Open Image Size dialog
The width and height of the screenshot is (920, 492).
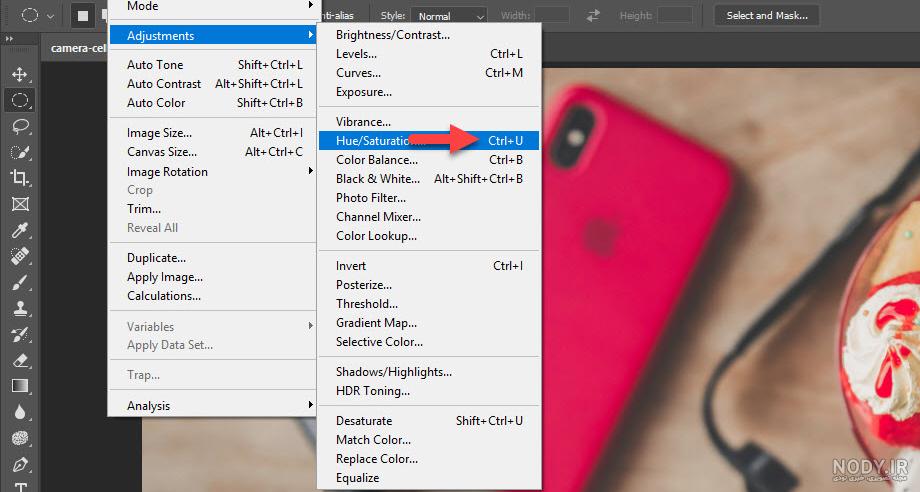click(x=213, y=133)
